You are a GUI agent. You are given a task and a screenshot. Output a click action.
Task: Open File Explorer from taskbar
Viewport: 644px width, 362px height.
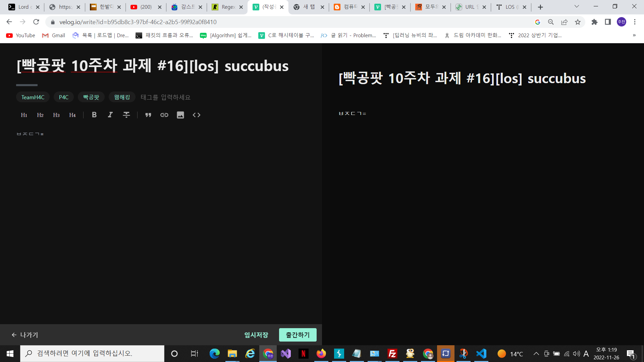(x=232, y=354)
